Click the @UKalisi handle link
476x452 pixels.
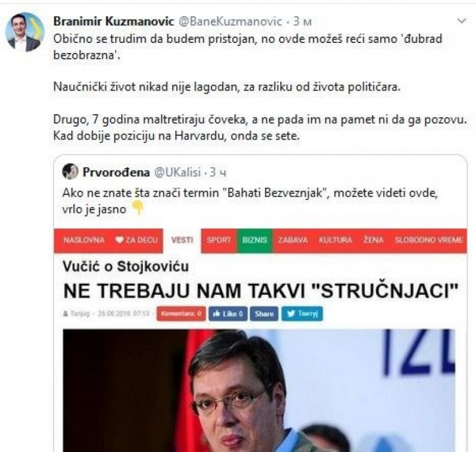coord(178,172)
